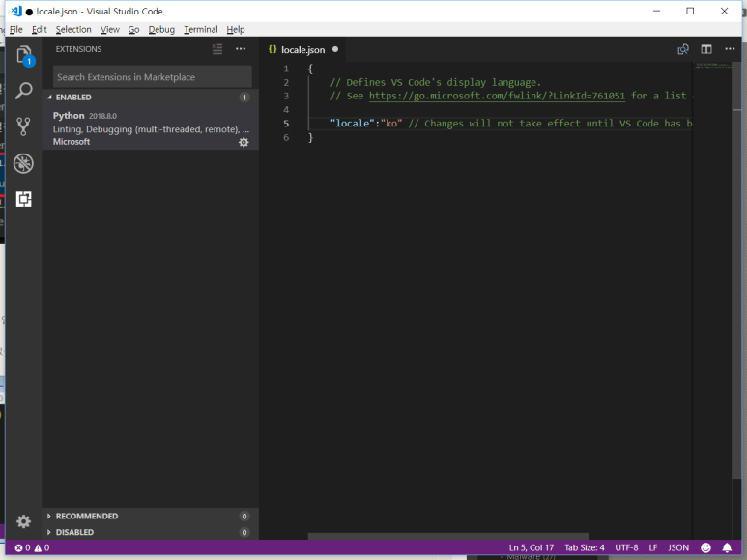This screenshot has width=747, height=560.
Task: Select the locale.json editor tab
Action: [x=303, y=49]
